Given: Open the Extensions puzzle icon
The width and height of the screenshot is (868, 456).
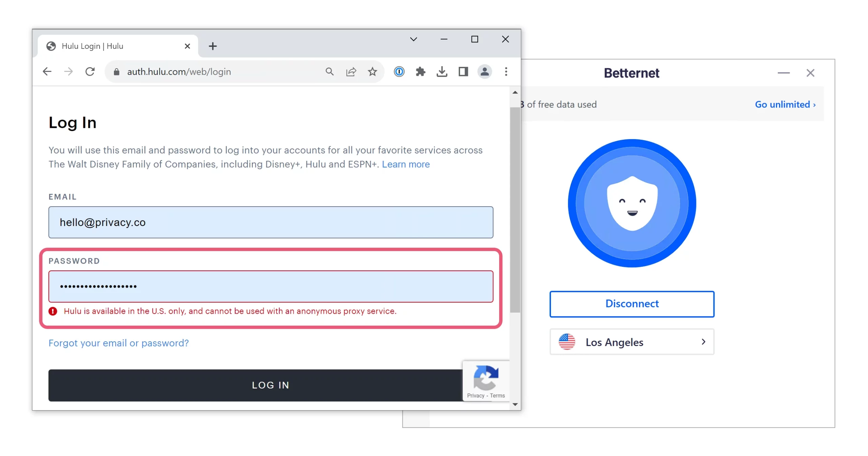Looking at the screenshot, I should point(420,72).
